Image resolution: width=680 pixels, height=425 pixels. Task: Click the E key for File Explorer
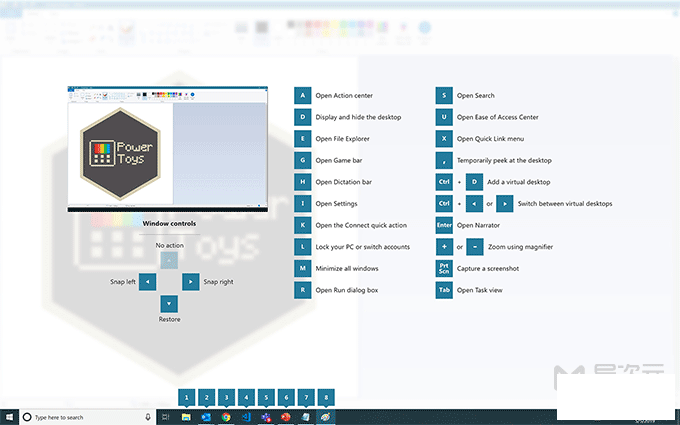click(x=302, y=139)
